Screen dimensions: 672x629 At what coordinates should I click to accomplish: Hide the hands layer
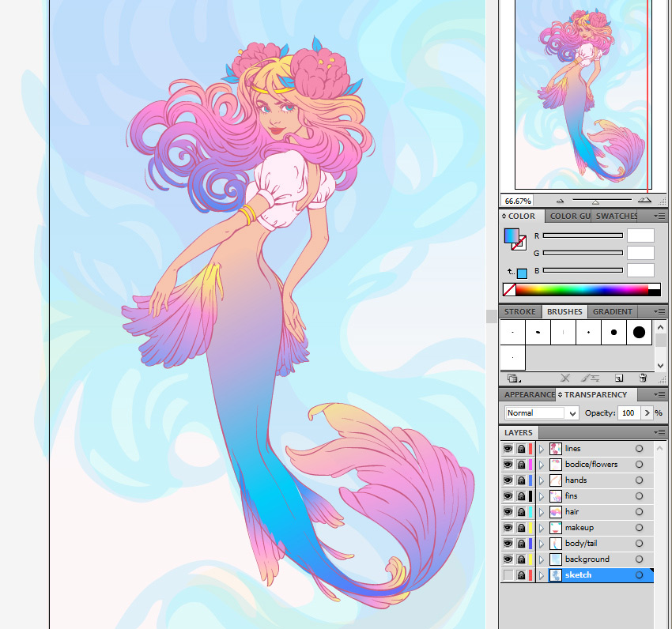point(508,480)
